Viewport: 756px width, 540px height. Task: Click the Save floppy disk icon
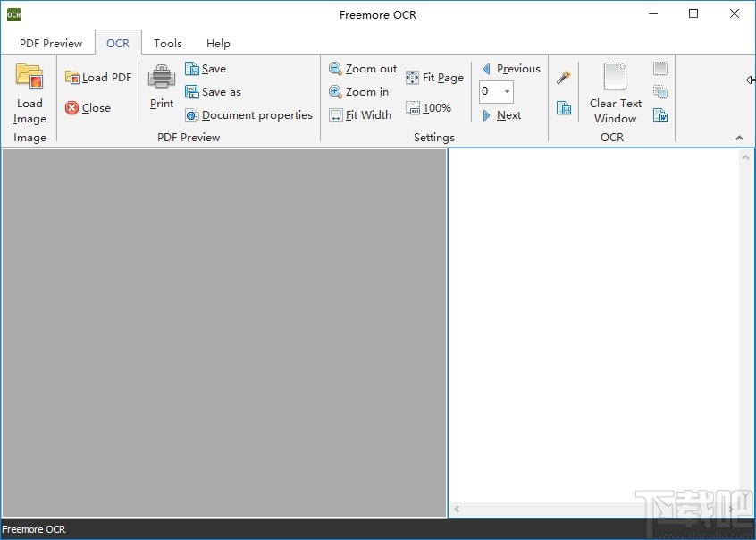point(192,69)
